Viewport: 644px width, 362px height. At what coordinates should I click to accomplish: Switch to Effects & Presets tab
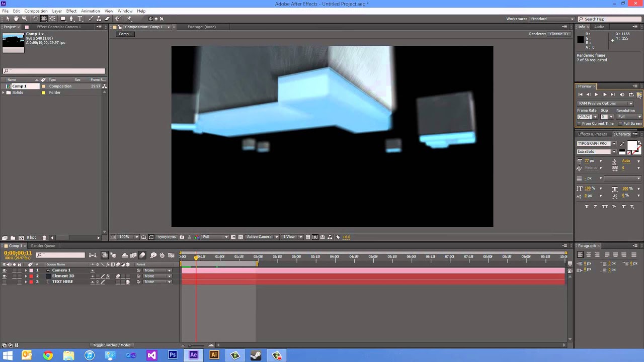point(592,134)
